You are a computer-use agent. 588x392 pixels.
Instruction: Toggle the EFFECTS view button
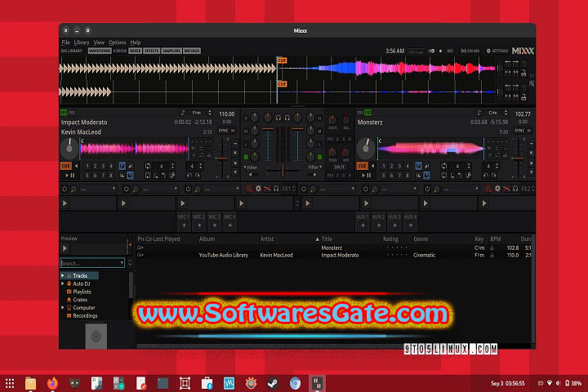pos(152,51)
